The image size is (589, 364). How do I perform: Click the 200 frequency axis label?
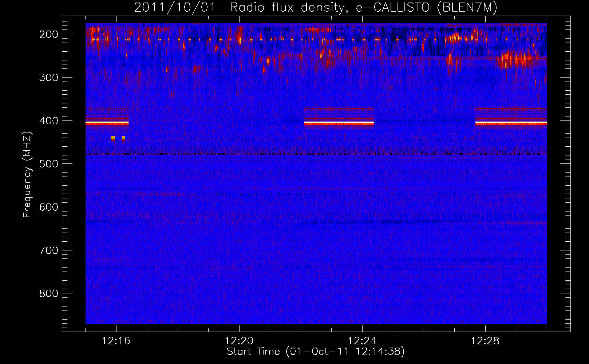tap(49, 34)
